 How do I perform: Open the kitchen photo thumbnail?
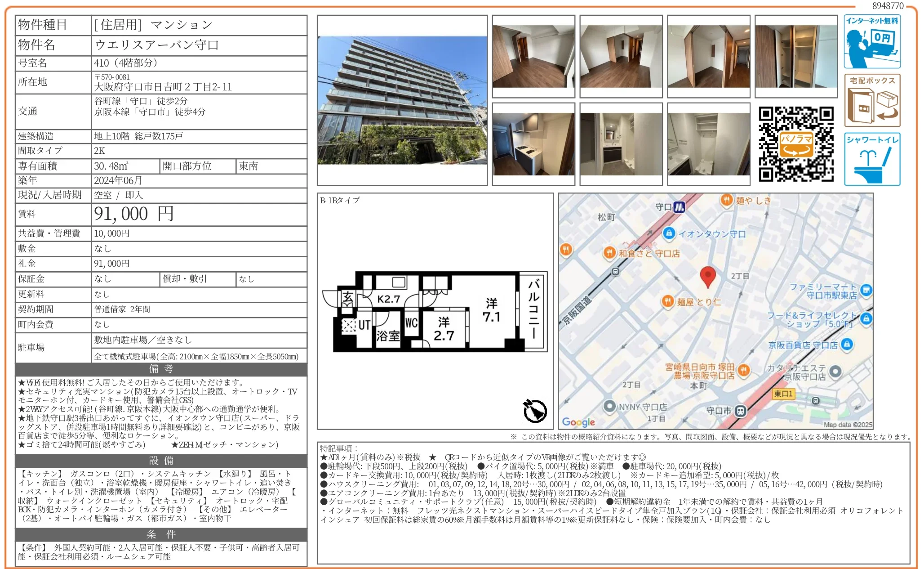coord(533,144)
